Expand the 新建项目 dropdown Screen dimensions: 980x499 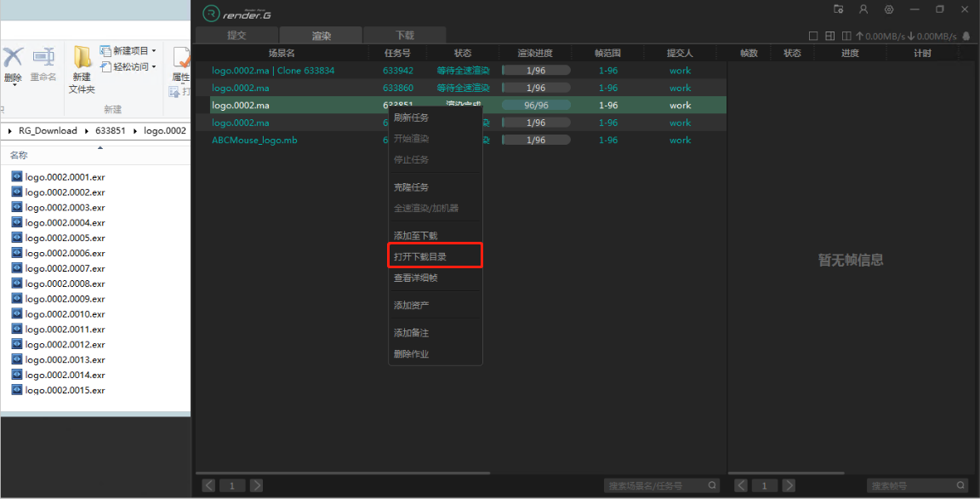pos(154,51)
